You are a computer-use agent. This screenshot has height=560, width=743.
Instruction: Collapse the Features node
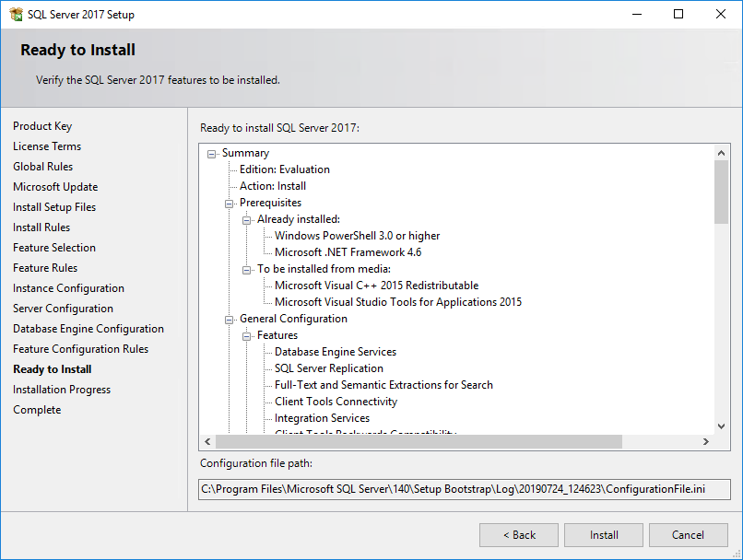point(246,336)
